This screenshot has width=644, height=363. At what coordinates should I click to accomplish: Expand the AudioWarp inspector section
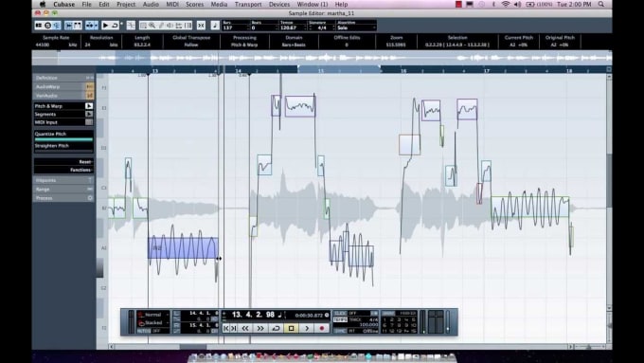tap(63, 87)
